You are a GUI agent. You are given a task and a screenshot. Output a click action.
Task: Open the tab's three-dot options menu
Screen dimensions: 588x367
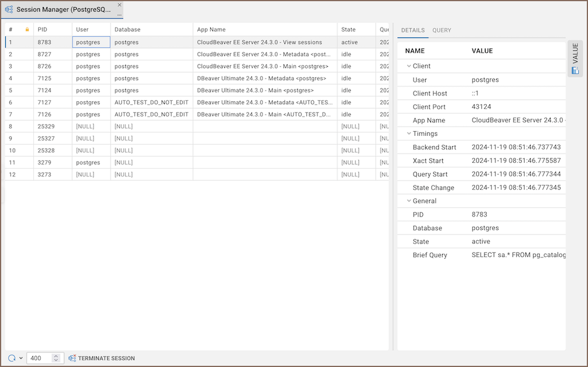click(119, 15)
